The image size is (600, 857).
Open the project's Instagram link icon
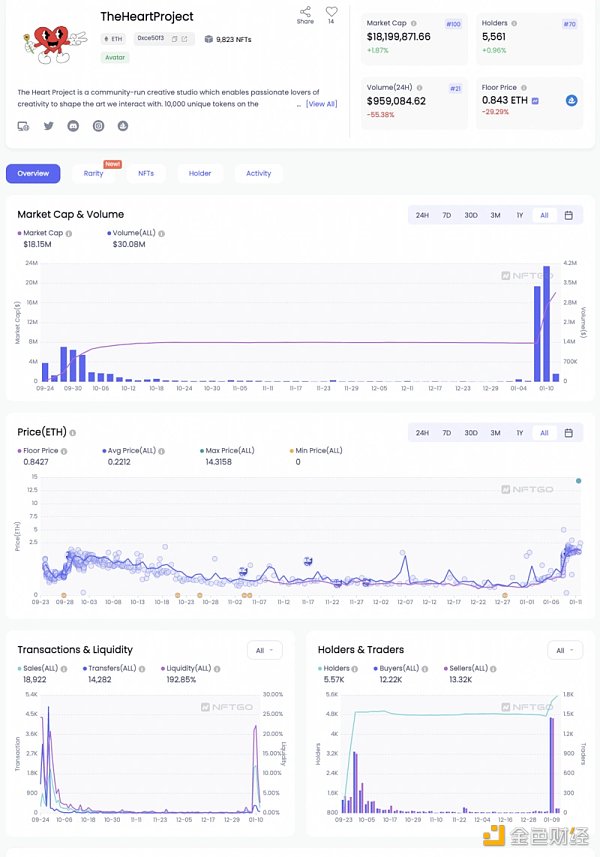coord(98,126)
